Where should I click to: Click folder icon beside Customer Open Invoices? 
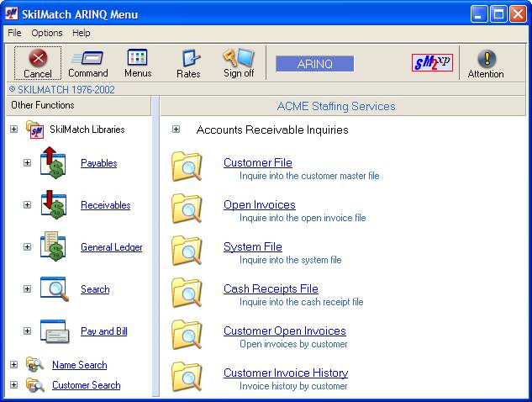187,335
